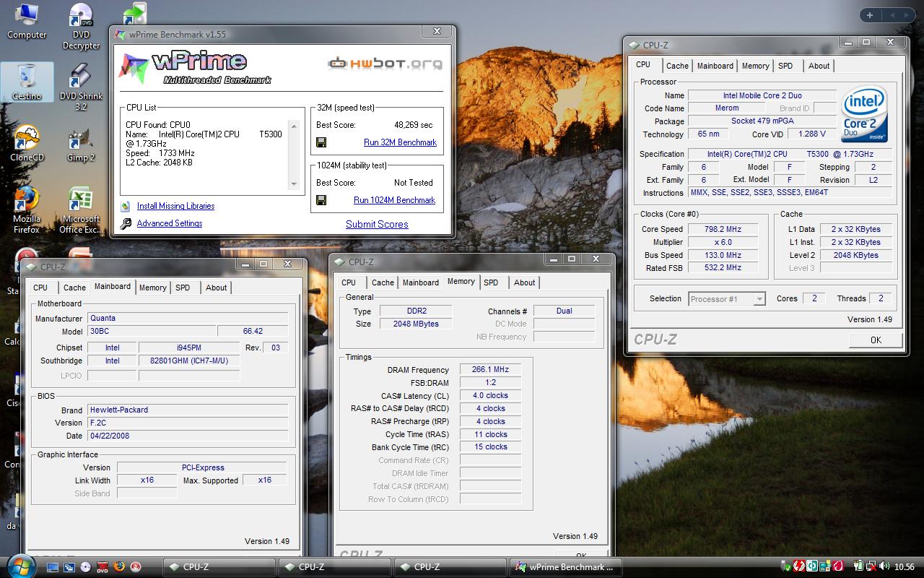Switch to Cache tab in right CPU-Z window
Screen dimensions: 924x578
[677, 66]
